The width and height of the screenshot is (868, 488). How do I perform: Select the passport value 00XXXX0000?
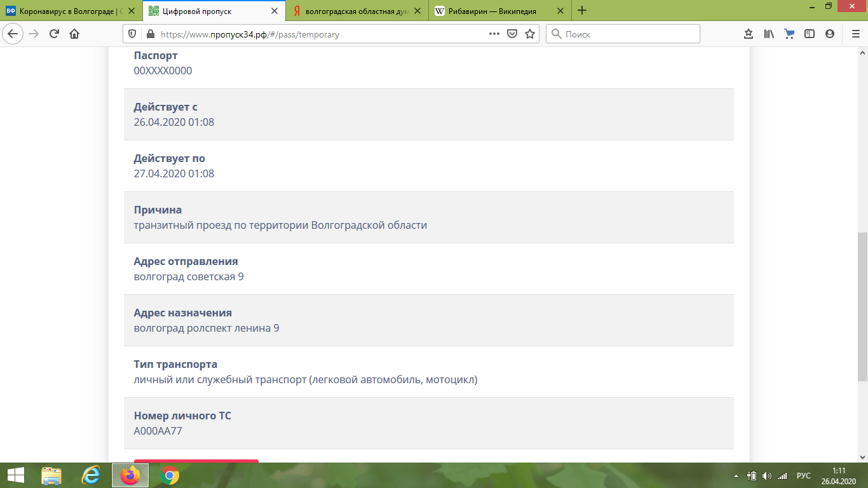(163, 71)
